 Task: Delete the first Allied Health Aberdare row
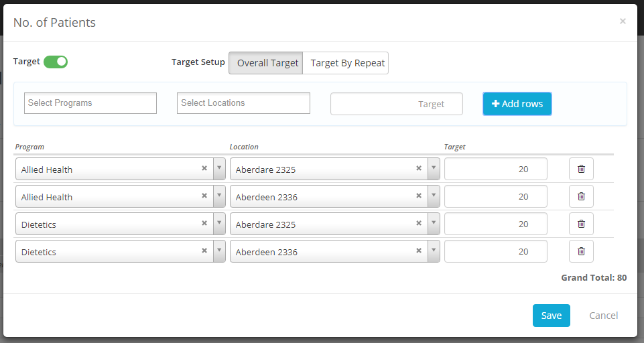tap(581, 169)
